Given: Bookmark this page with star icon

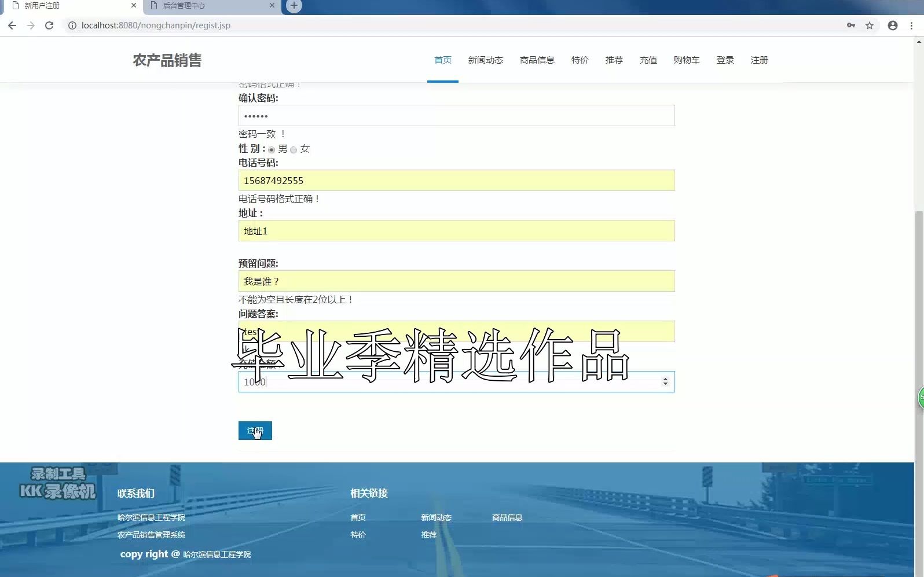Looking at the screenshot, I should 870,25.
